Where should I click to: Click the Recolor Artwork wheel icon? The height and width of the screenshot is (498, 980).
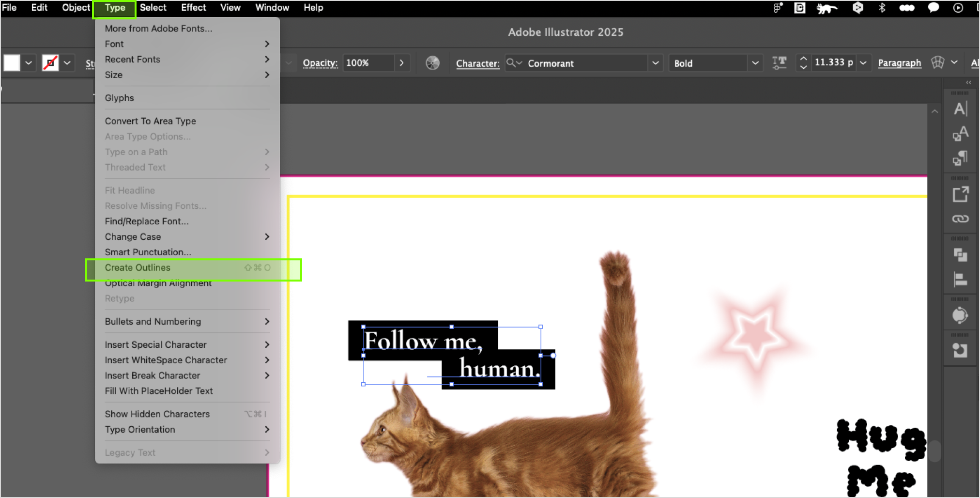pos(432,63)
